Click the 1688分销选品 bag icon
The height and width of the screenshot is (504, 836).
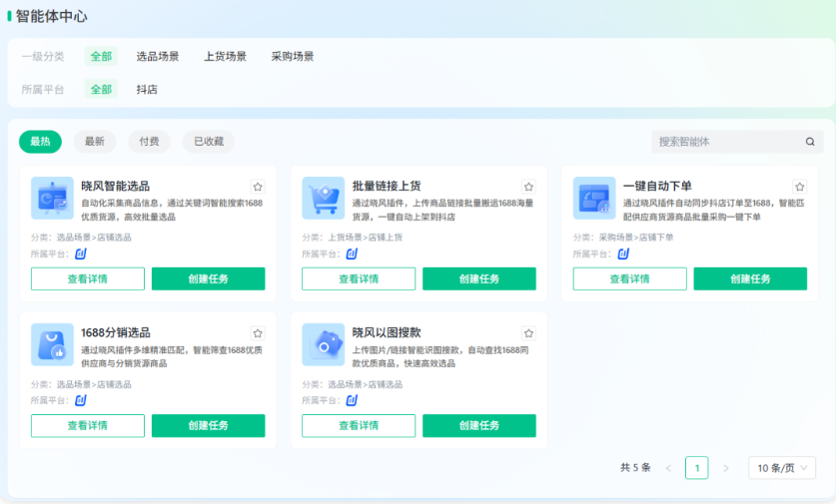(x=52, y=344)
